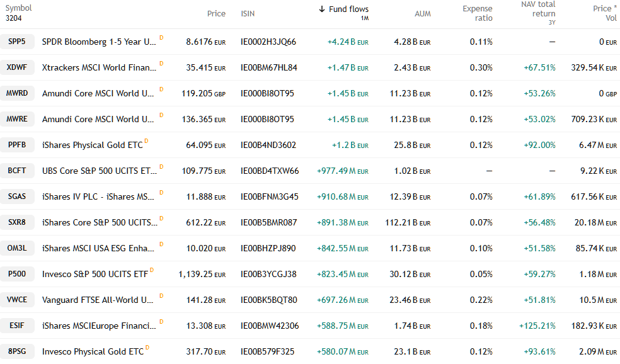Open the SXR8 symbol badge
620x364 pixels.
tap(17, 222)
